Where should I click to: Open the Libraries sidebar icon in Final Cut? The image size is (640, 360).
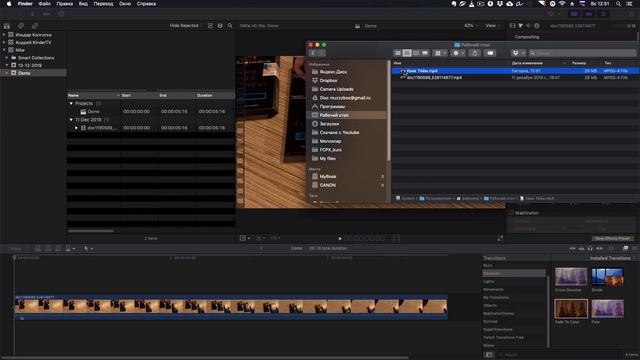7,26
